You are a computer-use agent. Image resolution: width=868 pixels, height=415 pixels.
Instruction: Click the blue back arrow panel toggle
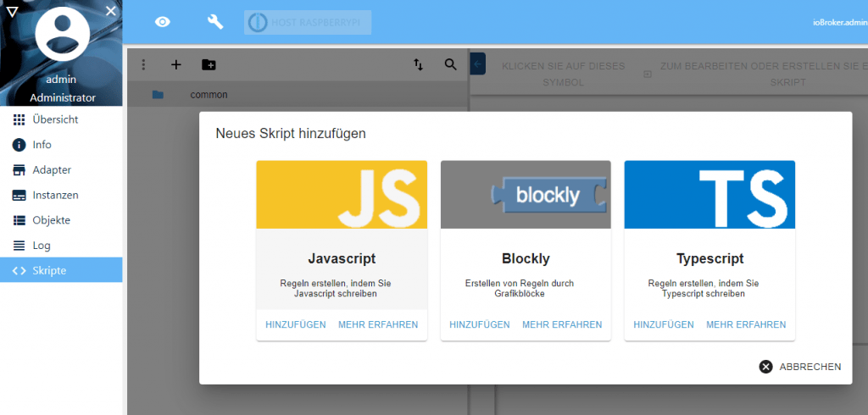478,64
